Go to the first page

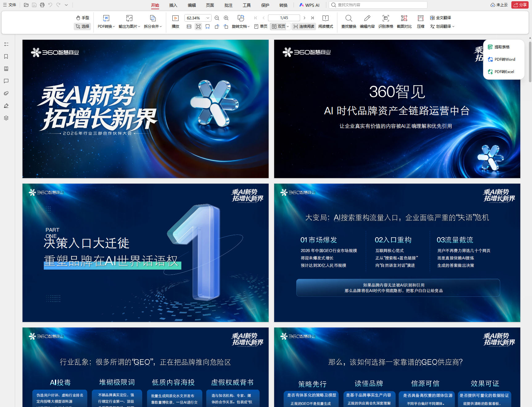pos(255,18)
